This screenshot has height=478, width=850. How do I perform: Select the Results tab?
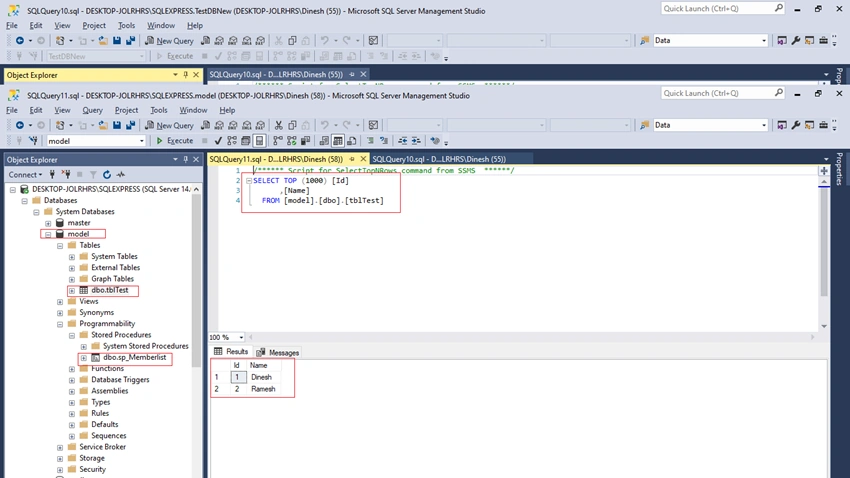click(x=231, y=352)
